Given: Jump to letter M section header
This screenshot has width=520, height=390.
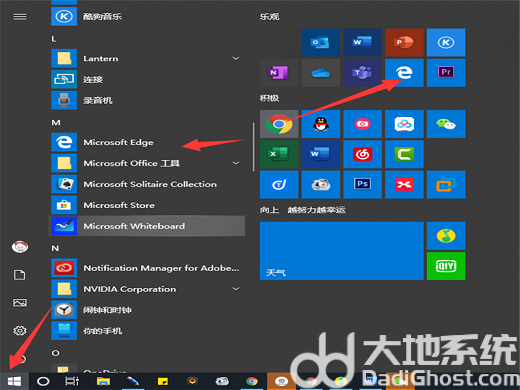Looking at the screenshot, I should 56,123.
